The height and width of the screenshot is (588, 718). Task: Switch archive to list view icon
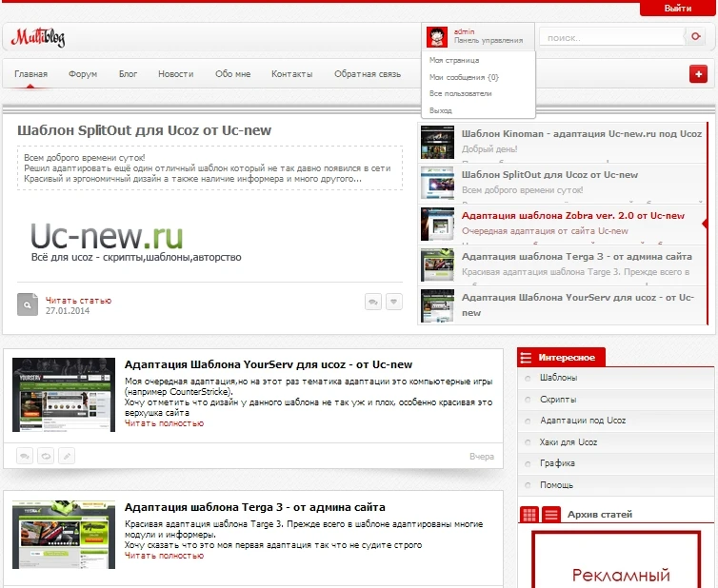551,515
